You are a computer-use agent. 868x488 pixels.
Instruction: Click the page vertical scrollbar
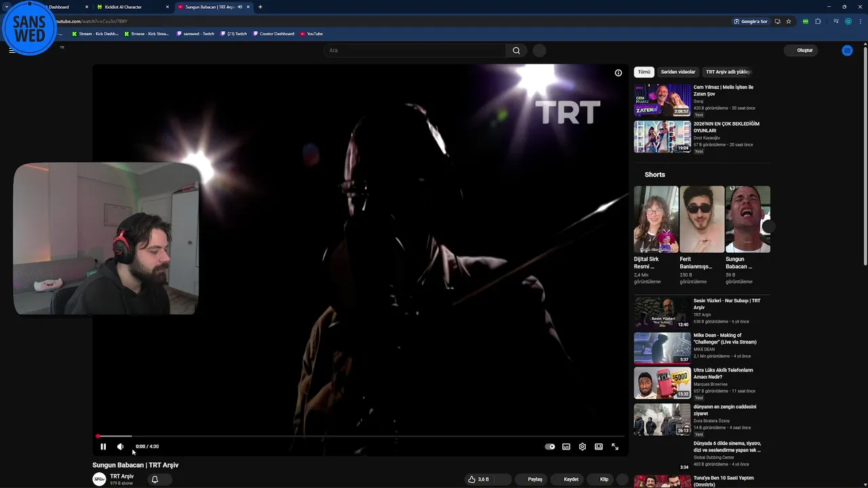click(865, 156)
